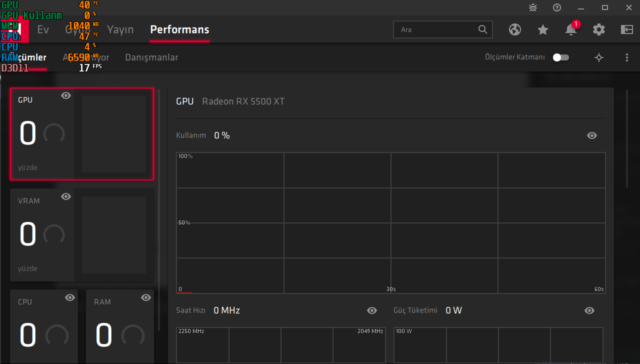Open the Danışmanlar sub-tab
This screenshot has width=640, height=364.
151,57
